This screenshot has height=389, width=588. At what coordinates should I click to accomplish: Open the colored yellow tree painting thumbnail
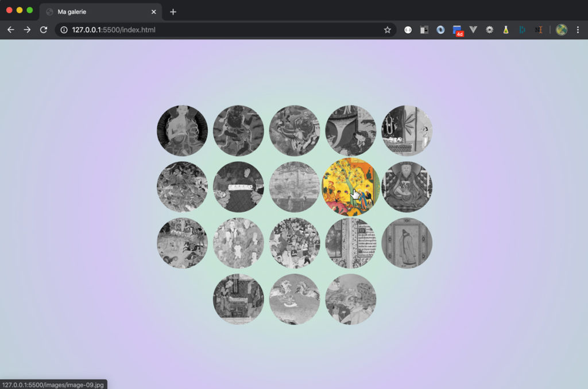click(351, 186)
